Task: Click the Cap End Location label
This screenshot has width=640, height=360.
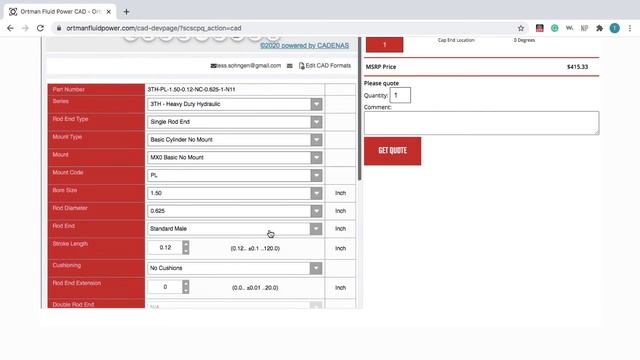Action: pyautogui.click(x=456, y=40)
